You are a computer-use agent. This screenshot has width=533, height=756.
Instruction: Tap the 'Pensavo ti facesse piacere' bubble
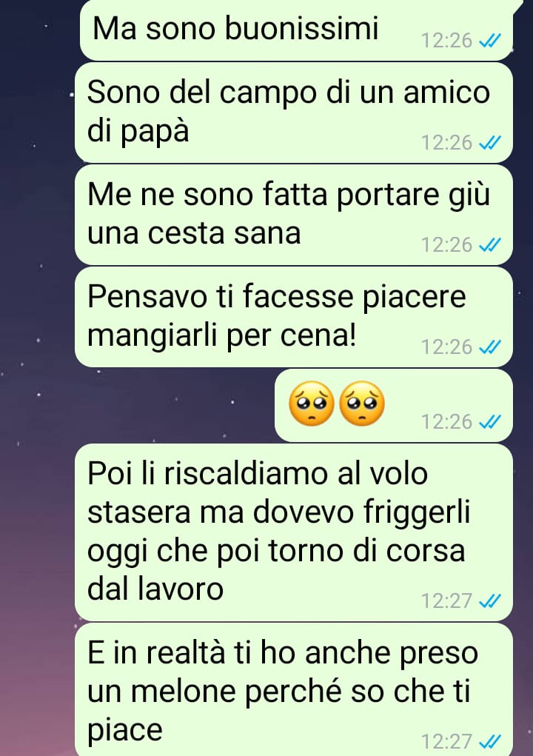click(x=293, y=317)
